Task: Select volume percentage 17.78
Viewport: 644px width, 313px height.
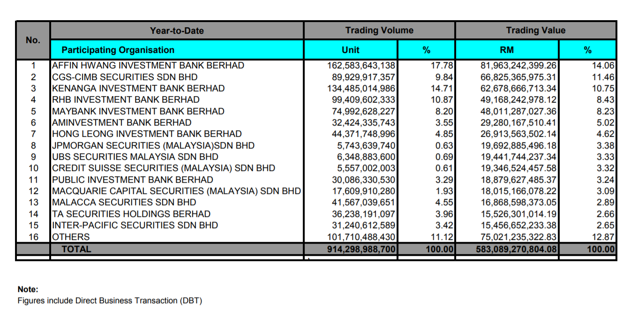Action: [x=442, y=66]
